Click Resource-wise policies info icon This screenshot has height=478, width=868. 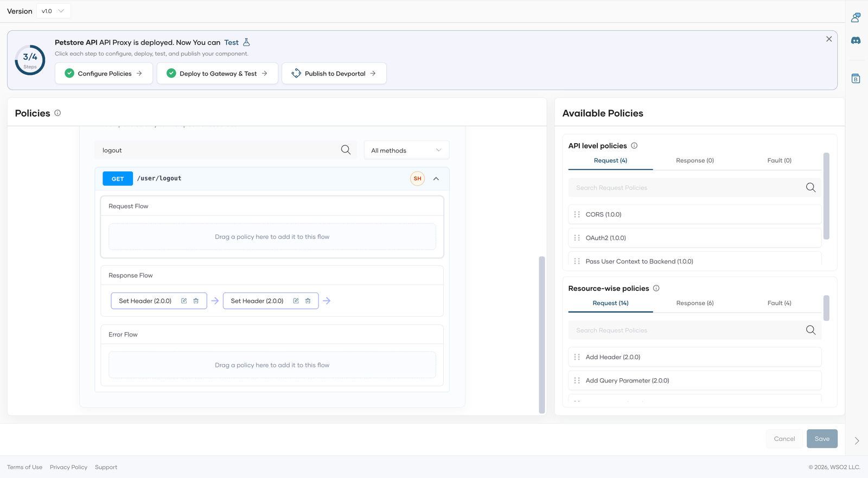tap(656, 288)
